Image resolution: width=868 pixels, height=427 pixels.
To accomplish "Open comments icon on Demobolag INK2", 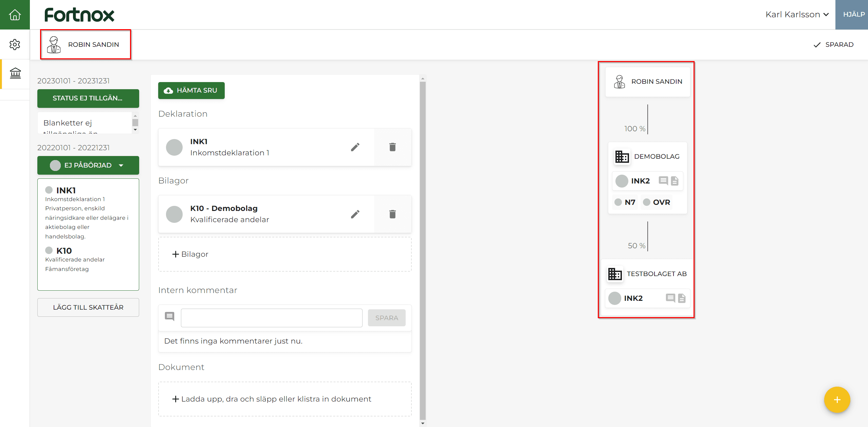I will (663, 180).
